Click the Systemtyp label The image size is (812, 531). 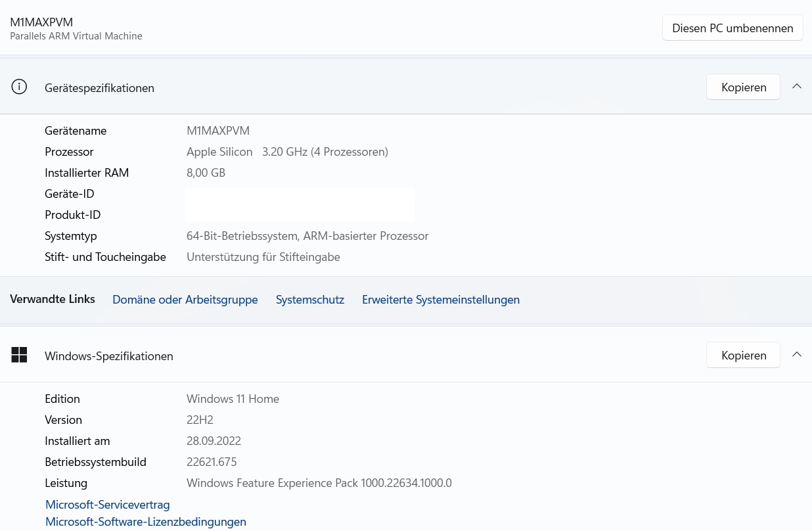(x=71, y=236)
